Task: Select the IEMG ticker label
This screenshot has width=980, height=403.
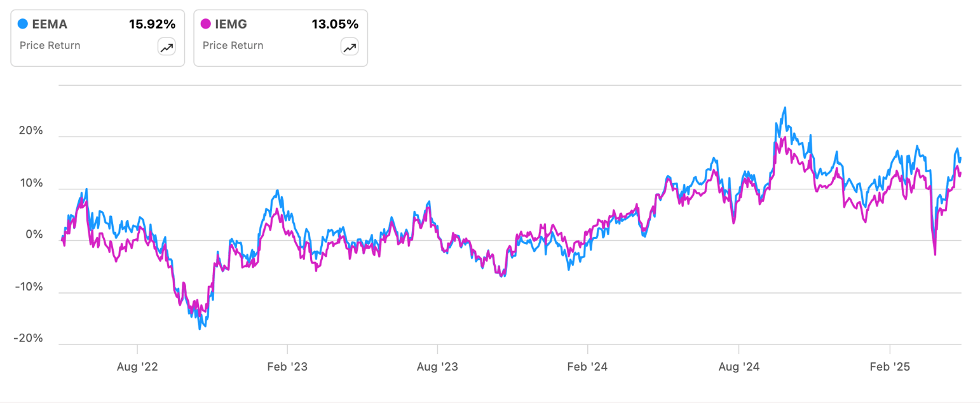Action: tap(232, 25)
